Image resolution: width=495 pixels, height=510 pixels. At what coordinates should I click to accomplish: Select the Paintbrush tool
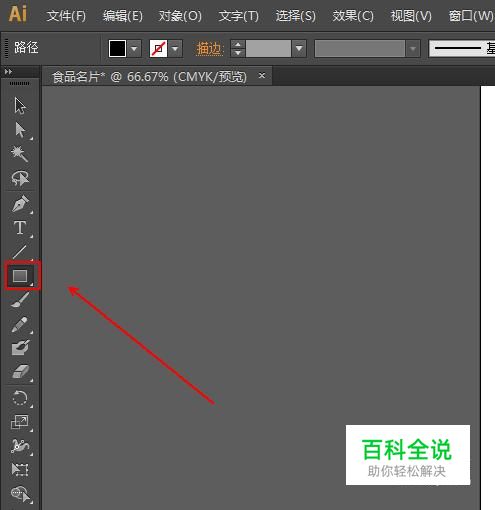20,299
